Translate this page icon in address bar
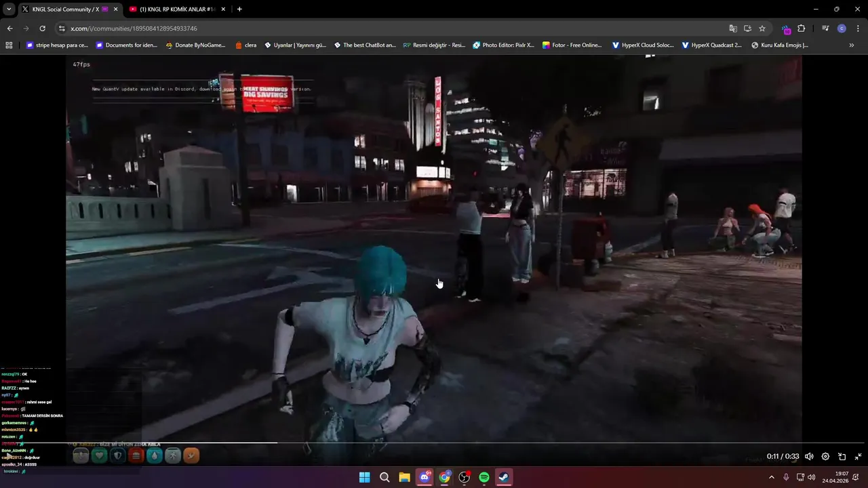Screen dimensions: 868x488 [733, 28]
